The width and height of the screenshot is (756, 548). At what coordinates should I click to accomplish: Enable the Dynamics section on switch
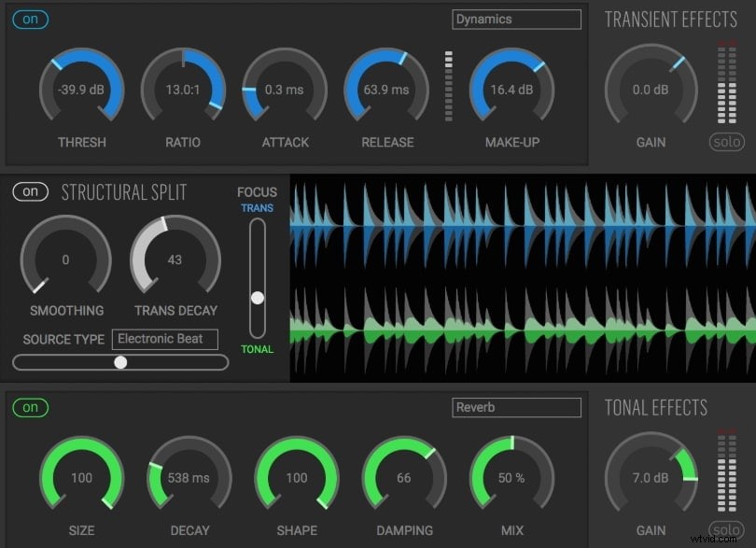coord(29,19)
